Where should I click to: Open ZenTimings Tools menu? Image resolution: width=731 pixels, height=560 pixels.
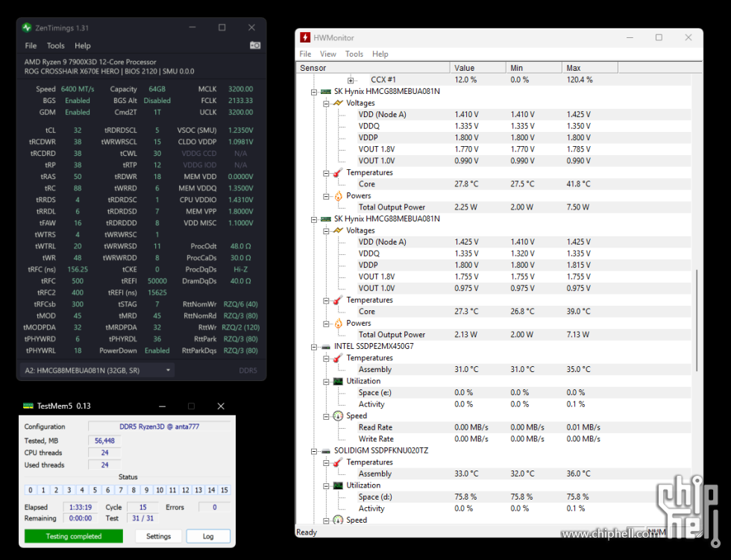pyautogui.click(x=55, y=45)
